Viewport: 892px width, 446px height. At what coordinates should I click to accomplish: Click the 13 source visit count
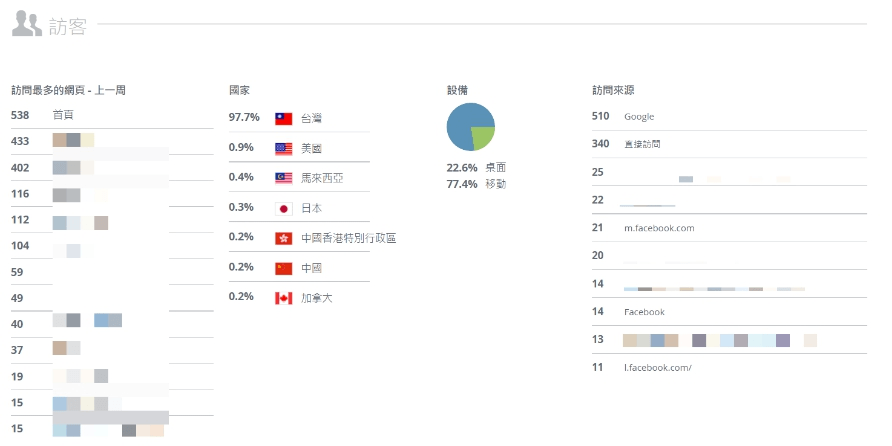597,340
